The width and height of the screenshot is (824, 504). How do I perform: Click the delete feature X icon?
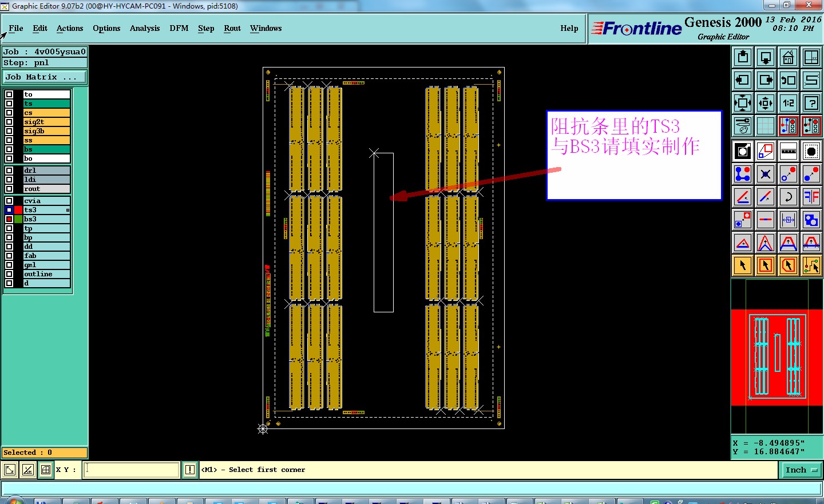pyautogui.click(x=766, y=174)
